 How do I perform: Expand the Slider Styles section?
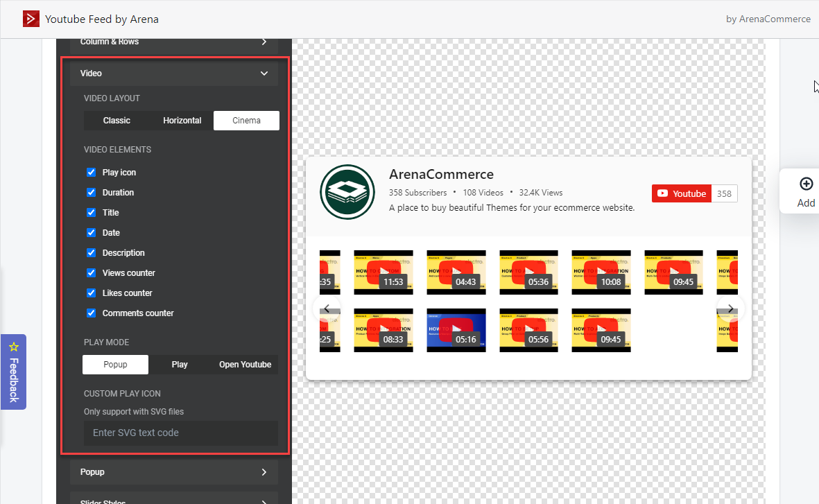[x=174, y=498]
